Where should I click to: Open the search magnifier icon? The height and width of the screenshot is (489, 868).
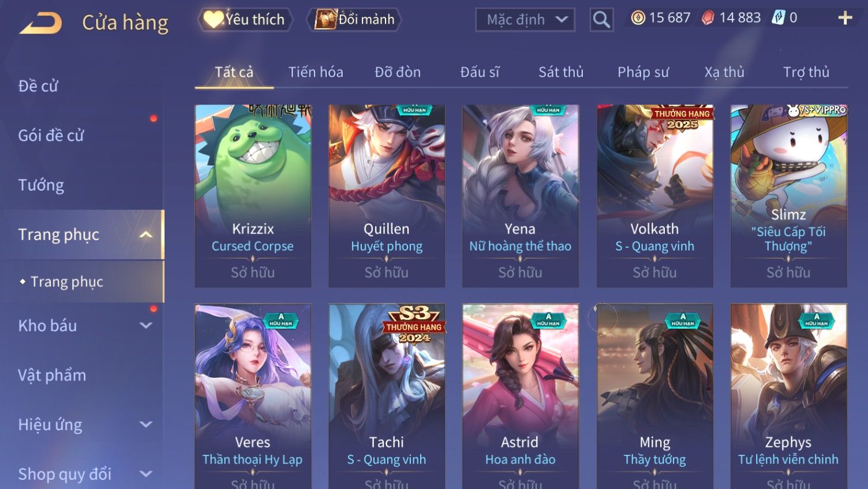pyautogui.click(x=601, y=20)
